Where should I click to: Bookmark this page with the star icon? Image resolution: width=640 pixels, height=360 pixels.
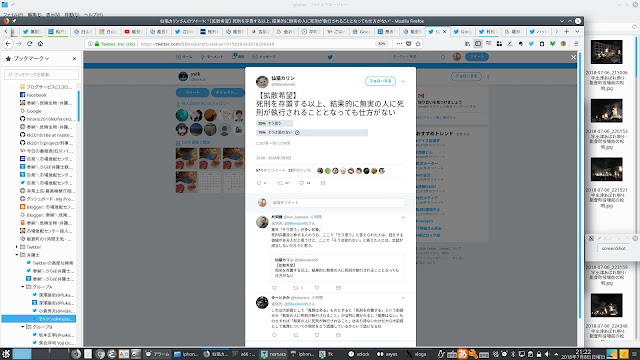click(418, 44)
